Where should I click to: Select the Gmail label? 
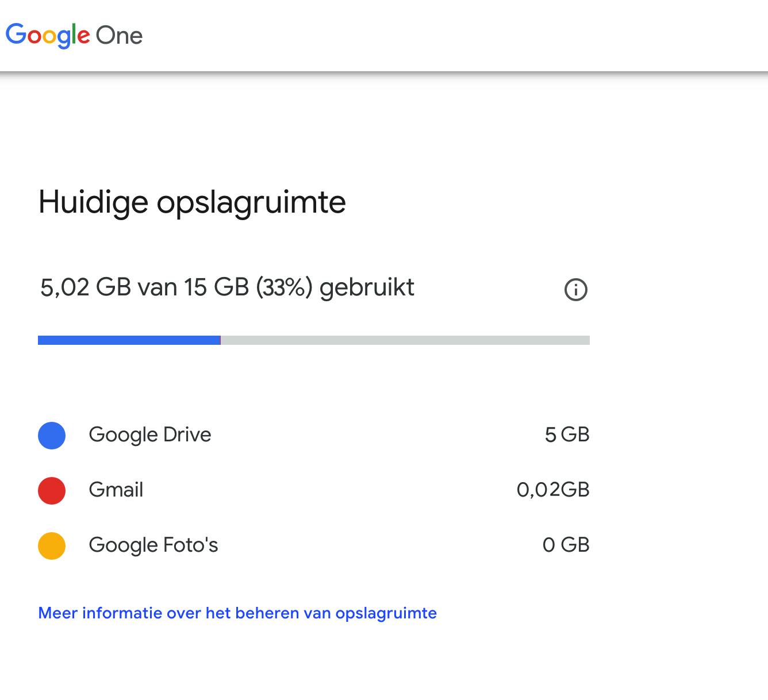[x=116, y=490]
